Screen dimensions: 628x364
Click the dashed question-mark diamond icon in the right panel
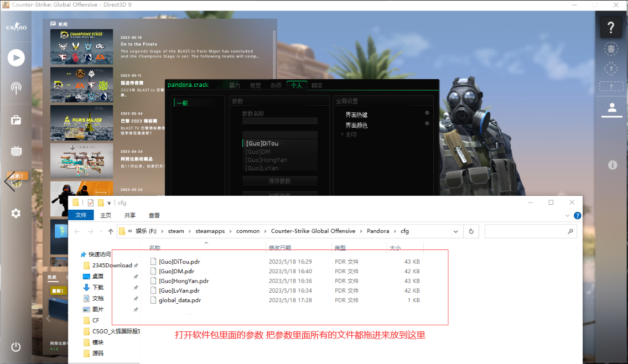coord(611,69)
